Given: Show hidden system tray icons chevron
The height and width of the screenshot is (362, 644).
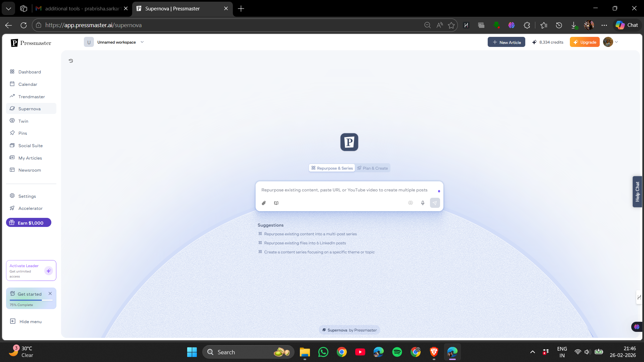Looking at the screenshot, I should [532, 352].
